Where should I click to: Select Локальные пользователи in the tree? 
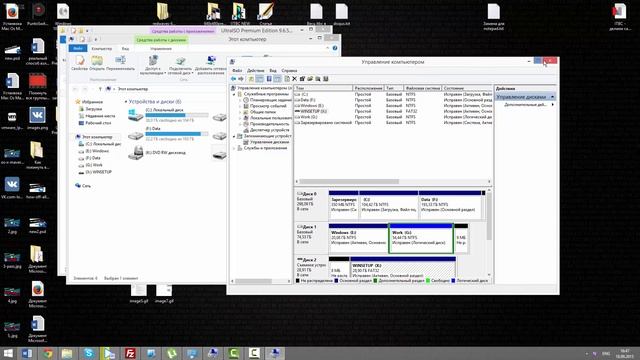270,118
